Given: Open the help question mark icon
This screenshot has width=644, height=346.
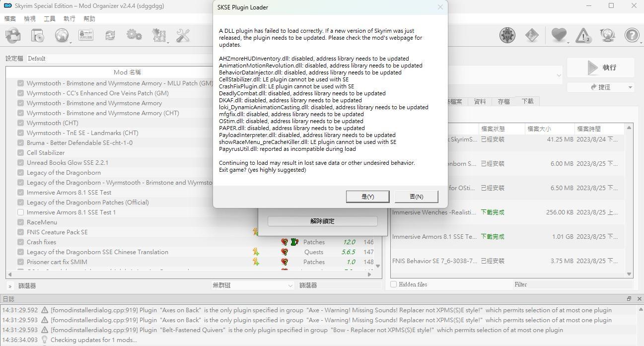Looking at the screenshot, I should coord(632,35).
